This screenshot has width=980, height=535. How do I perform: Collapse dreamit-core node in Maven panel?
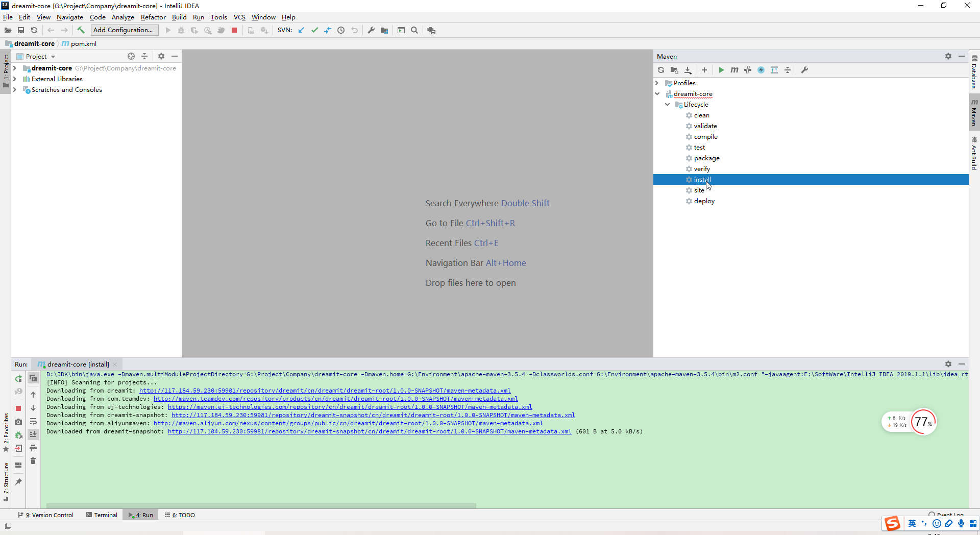657,93
